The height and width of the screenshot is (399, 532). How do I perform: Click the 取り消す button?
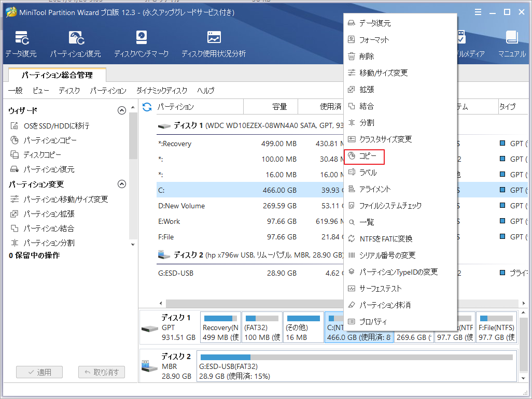(x=102, y=372)
